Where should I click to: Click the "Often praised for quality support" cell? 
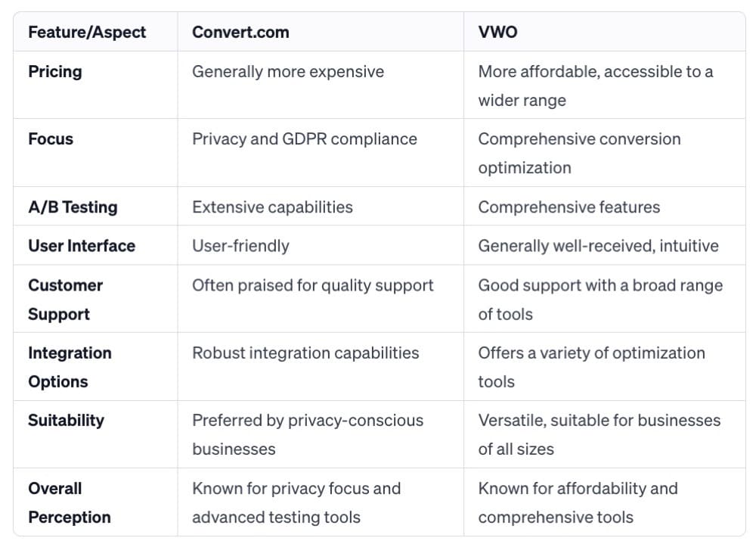point(312,285)
